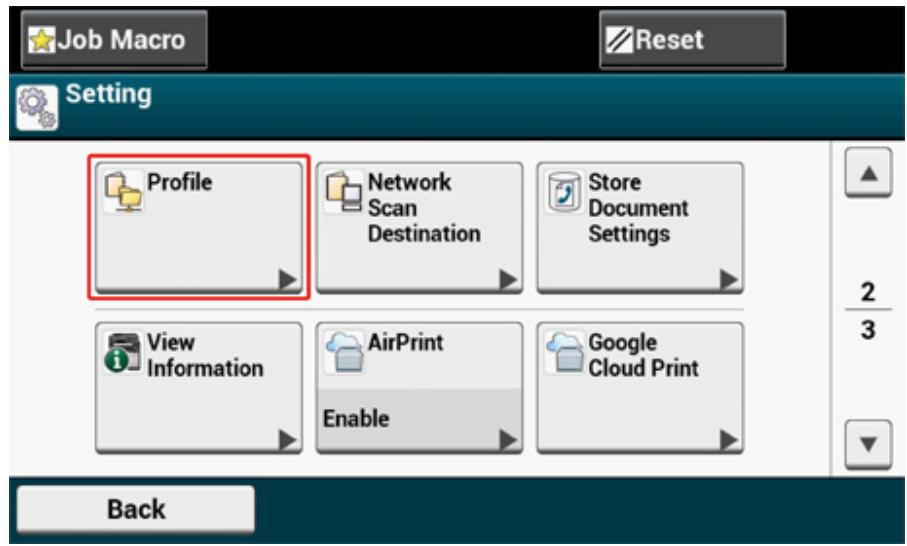Click the arrow on View Information tile
Viewport: 907px width, 546px height.
pyautogui.click(x=287, y=440)
